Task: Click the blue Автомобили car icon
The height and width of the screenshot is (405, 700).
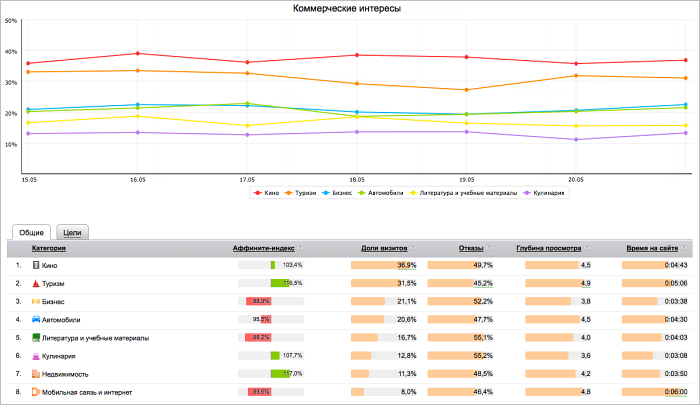Action: [x=36, y=319]
